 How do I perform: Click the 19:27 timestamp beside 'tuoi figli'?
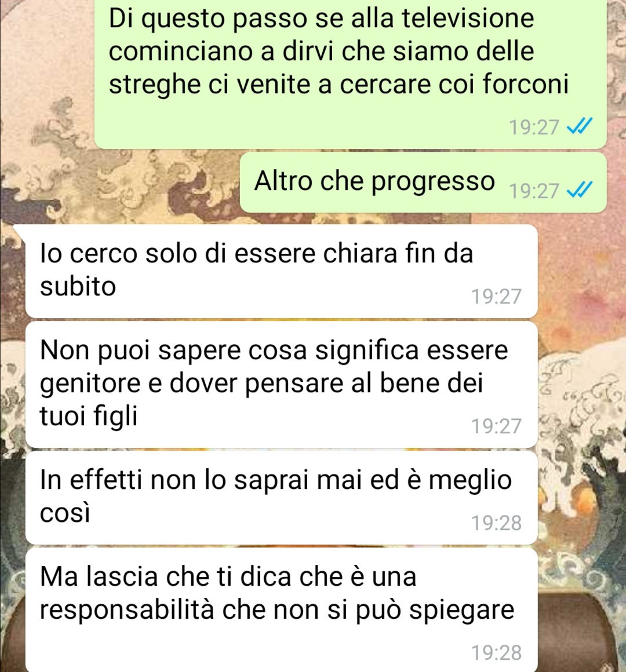tap(496, 426)
